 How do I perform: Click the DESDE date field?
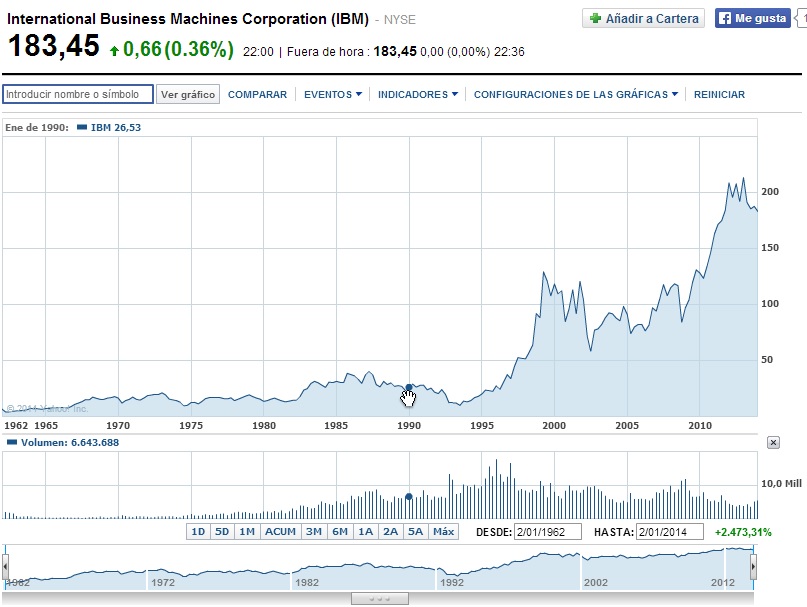(548, 532)
